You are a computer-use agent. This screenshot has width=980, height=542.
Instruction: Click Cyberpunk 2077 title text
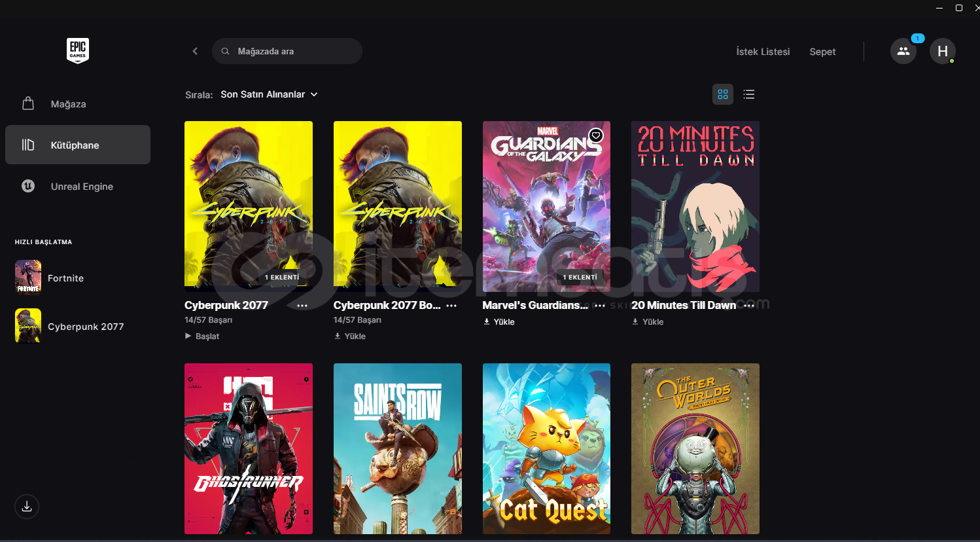point(226,305)
